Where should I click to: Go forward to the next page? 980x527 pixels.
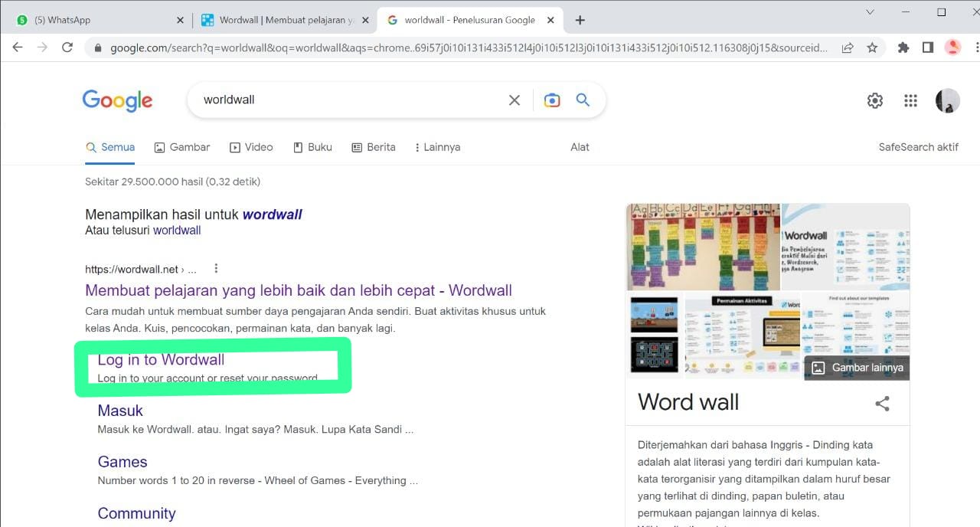point(42,47)
